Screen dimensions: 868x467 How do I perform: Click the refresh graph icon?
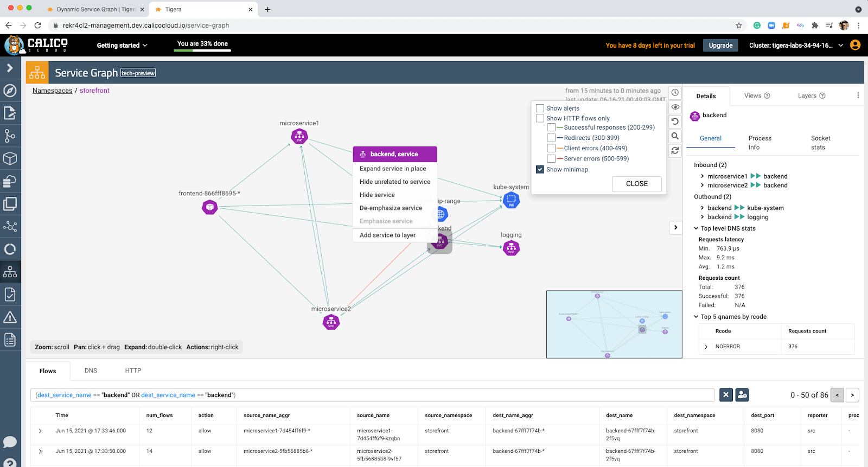[675, 151]
